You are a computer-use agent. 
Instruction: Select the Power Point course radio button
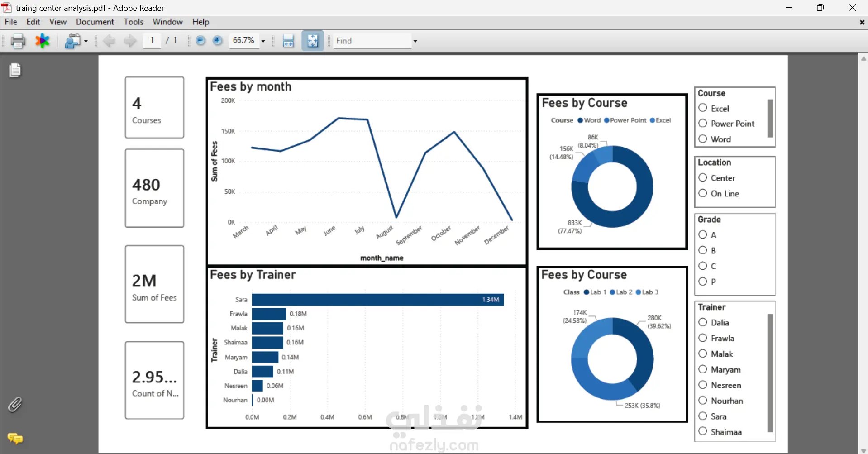703,123
